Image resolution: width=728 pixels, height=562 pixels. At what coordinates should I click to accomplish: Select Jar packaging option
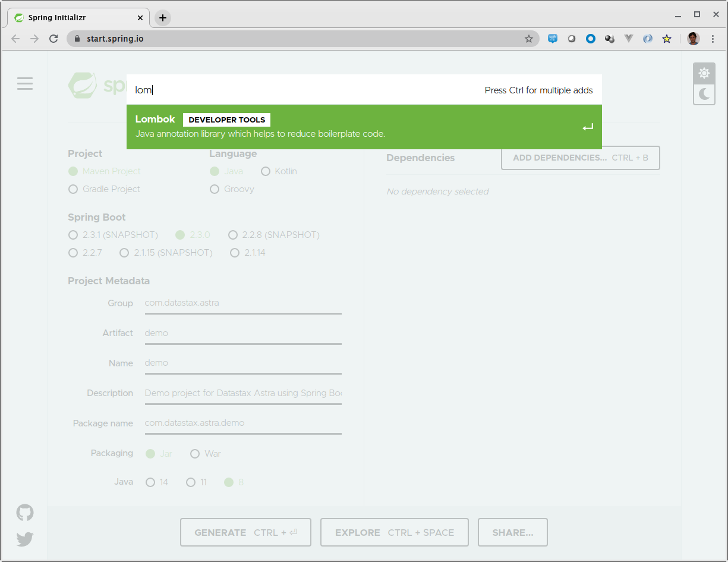tap(159, 454)
